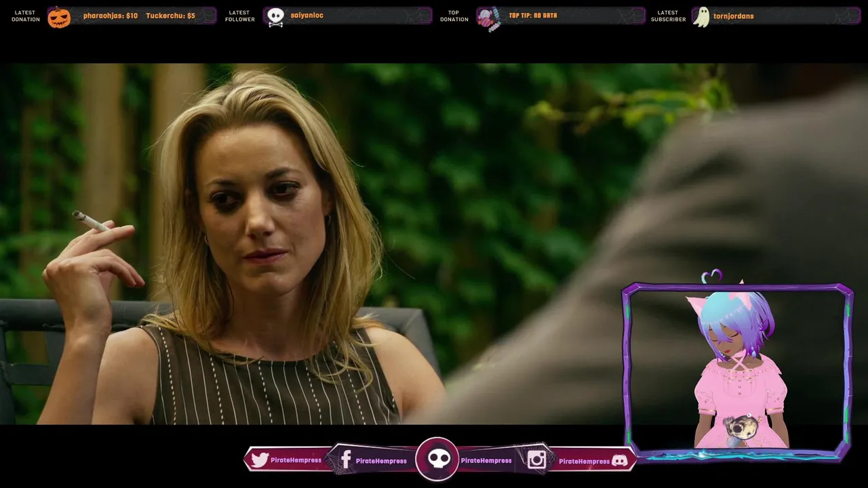868x488 pixels.
Task: Click the 'LATEST SUBSCRIBER' label
Action: 668,16
